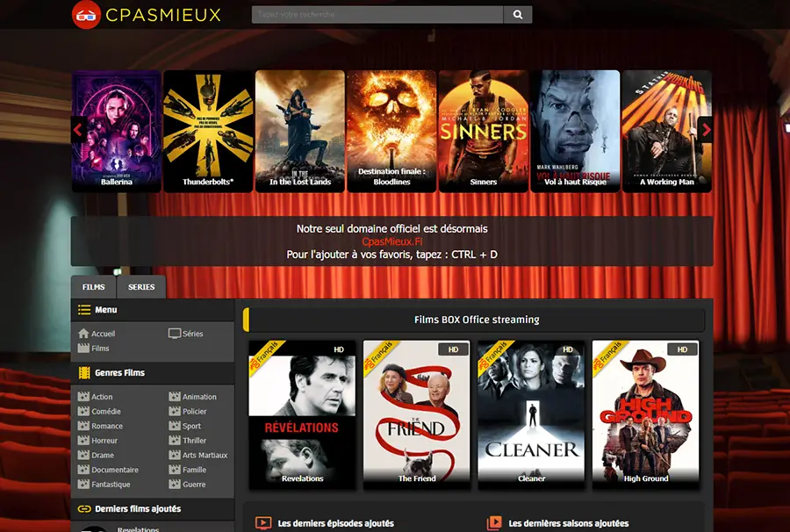Click the search magnifier button
Screen dimensions: 790x532
coord(517,15)
